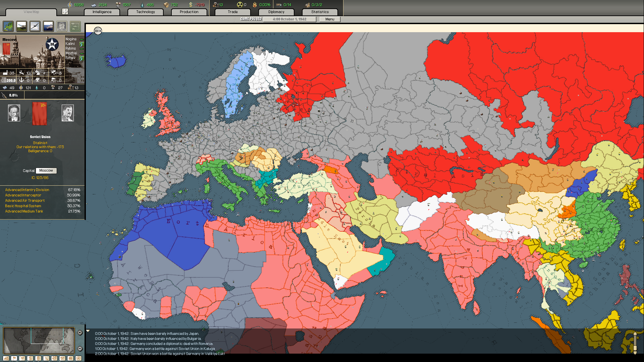Zoom in with minimap plus button

point(80,333)
